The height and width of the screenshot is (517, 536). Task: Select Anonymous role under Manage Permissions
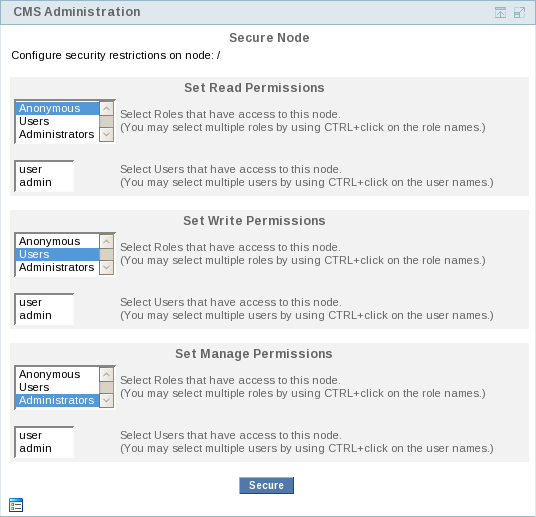coord(57,374)
